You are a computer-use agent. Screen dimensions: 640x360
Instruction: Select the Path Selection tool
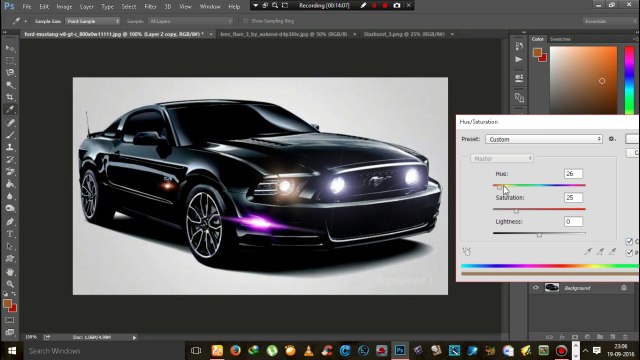coord(10,246)
